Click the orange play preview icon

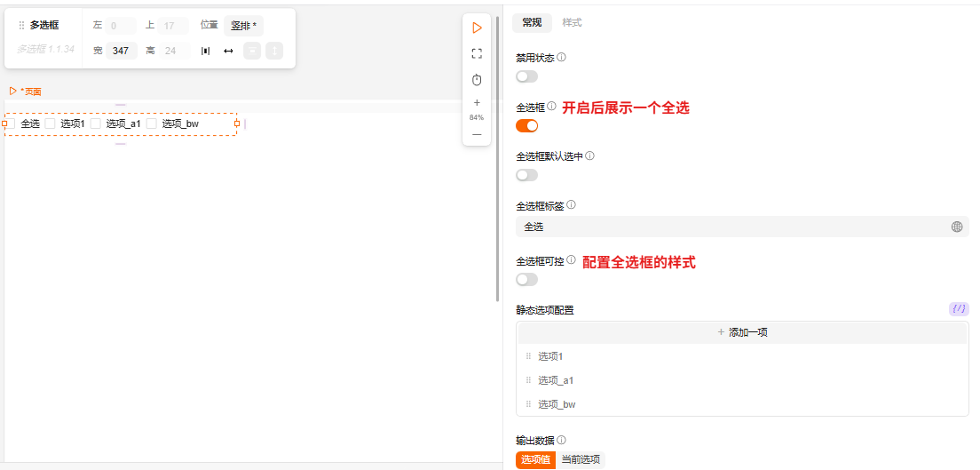coord(477,28)
